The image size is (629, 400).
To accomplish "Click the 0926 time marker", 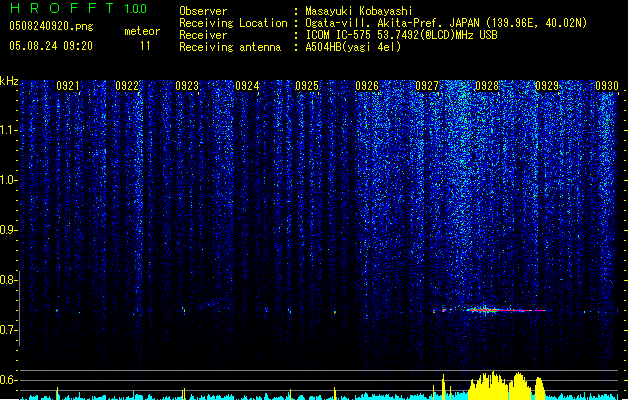I will coord(367,86).
